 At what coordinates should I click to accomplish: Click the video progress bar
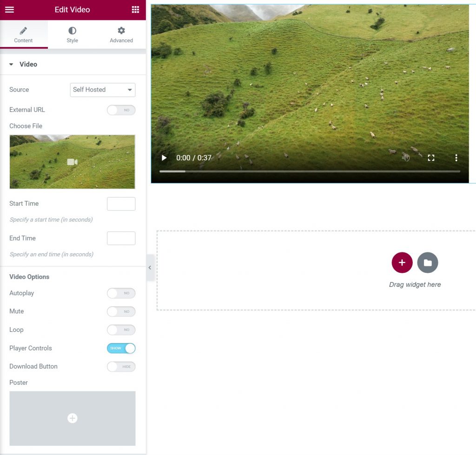[310, 171]
